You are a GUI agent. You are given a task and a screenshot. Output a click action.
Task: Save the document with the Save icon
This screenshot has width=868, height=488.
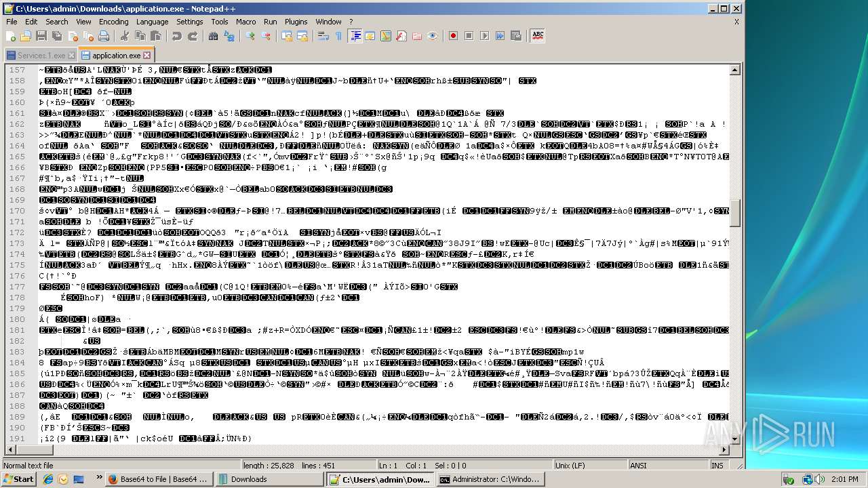[41, 36]
